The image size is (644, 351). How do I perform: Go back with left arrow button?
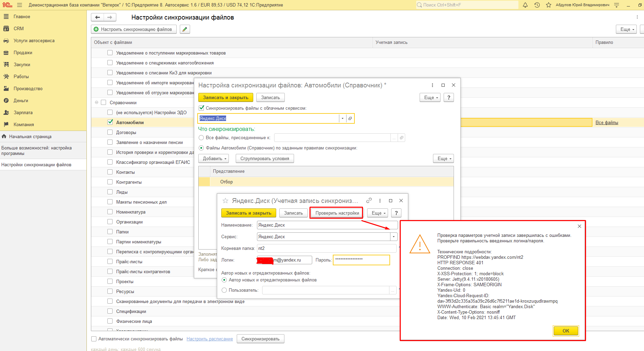click(x=97, y=17)
